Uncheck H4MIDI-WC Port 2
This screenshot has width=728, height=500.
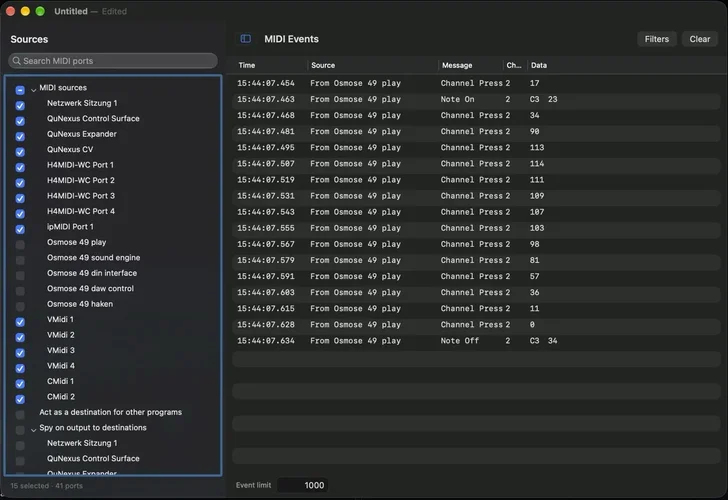[x=20, y=183]
